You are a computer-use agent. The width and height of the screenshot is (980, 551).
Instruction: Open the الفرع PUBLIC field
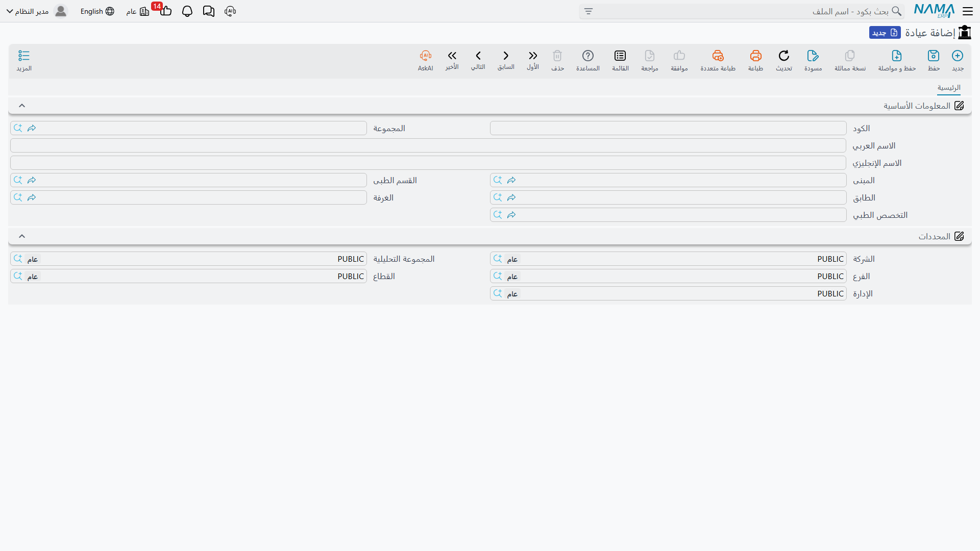[668, 276]
